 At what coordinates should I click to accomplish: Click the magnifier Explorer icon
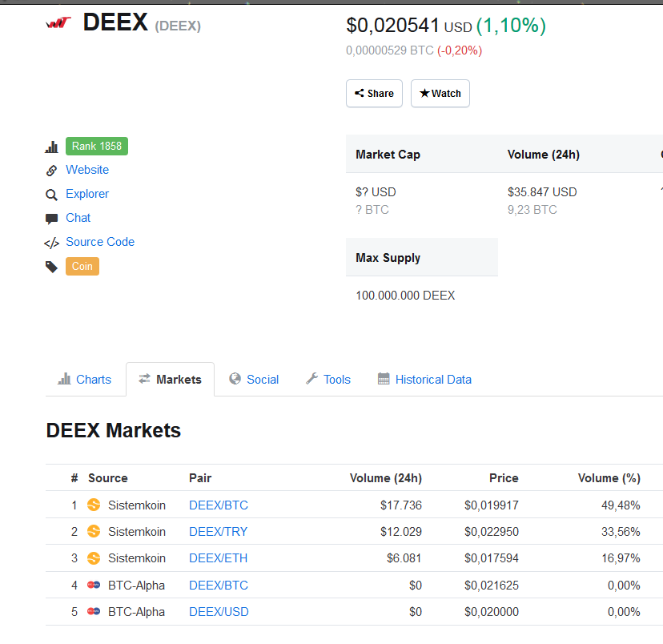click(x=51, y=195)
